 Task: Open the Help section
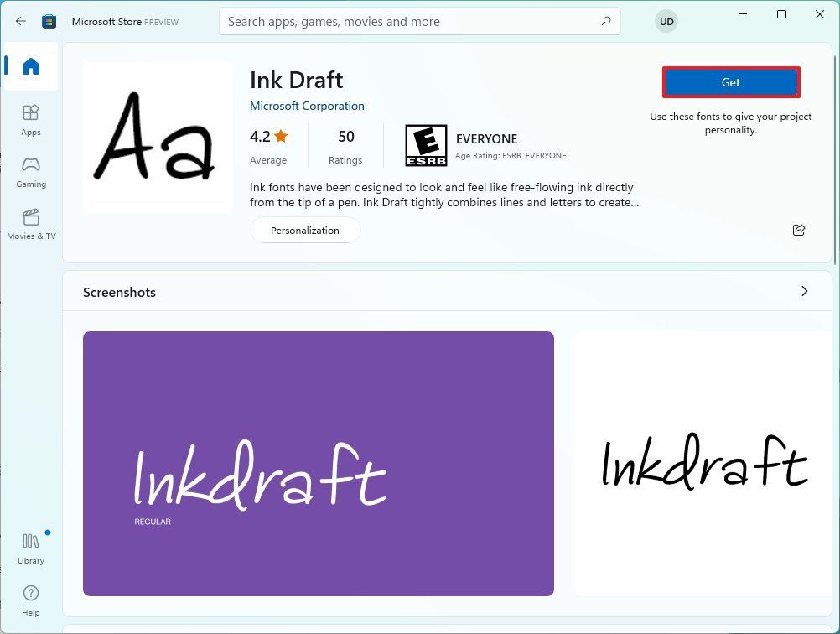coord(30,598)
